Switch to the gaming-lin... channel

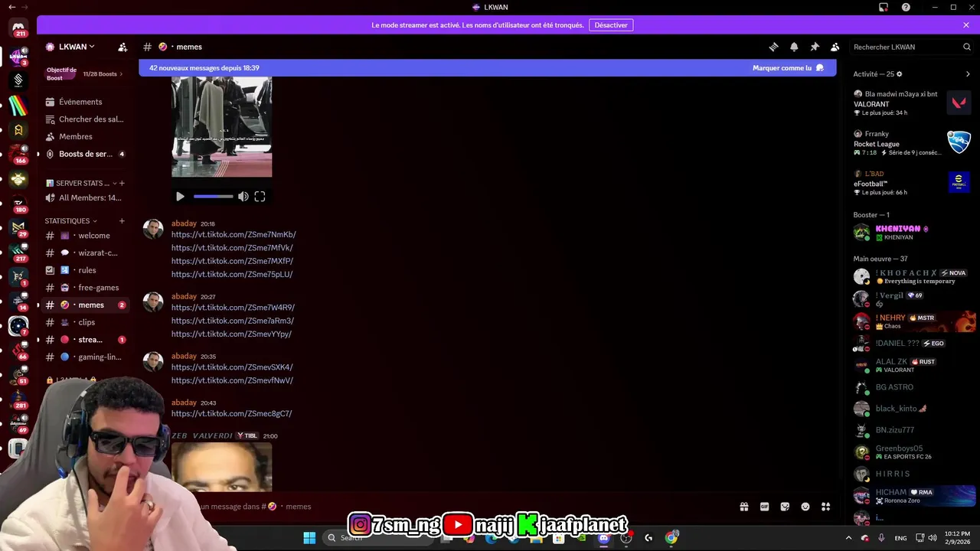click(84, 357)
